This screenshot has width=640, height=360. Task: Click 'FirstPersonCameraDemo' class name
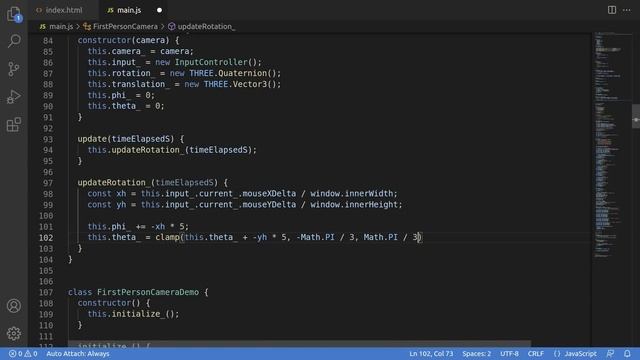point(148,292)
